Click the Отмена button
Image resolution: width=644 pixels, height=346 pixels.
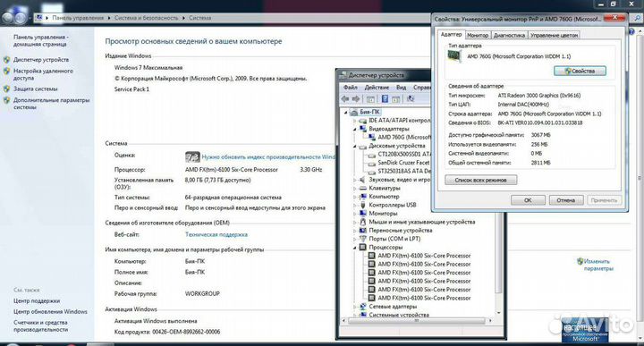tap(565, 200)
